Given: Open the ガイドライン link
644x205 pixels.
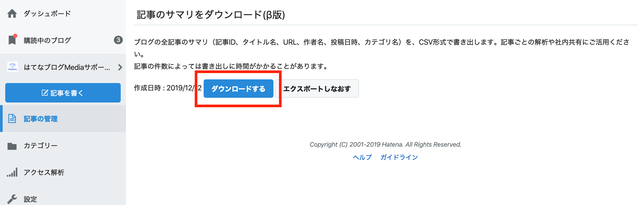Looking at the screenshot, I should tap(399, 157).
